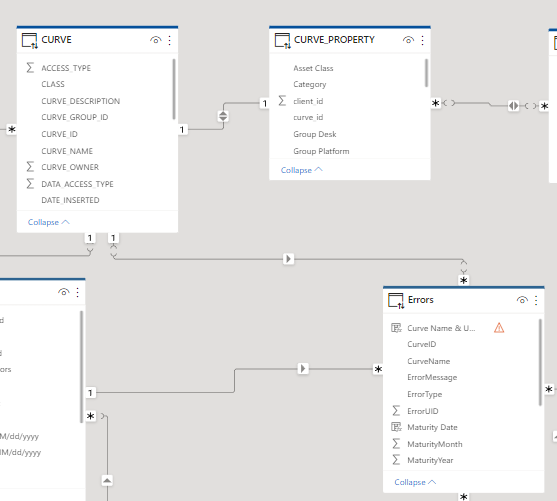Click the CURVE_PROPERTY table header icon
Screen dimensions: 557x501
pos(282,40)
